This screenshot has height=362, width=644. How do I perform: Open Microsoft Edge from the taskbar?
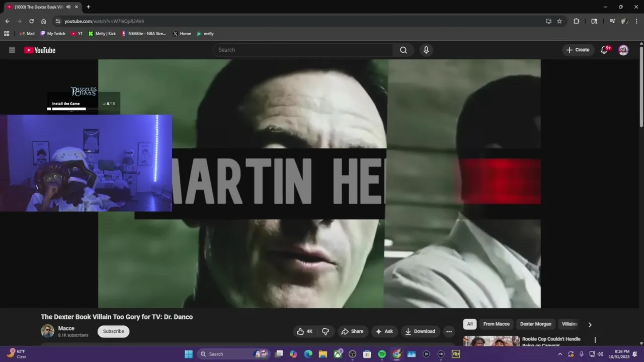(x=308, y=354)
